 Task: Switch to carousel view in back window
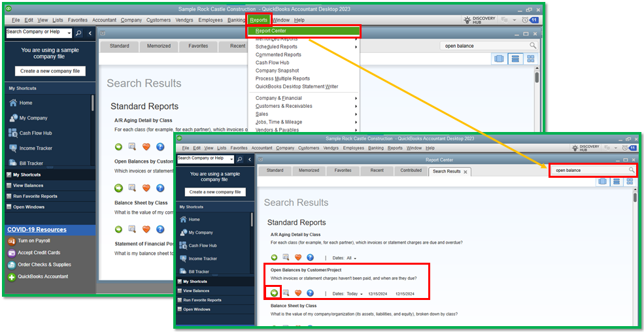[499, 59]
